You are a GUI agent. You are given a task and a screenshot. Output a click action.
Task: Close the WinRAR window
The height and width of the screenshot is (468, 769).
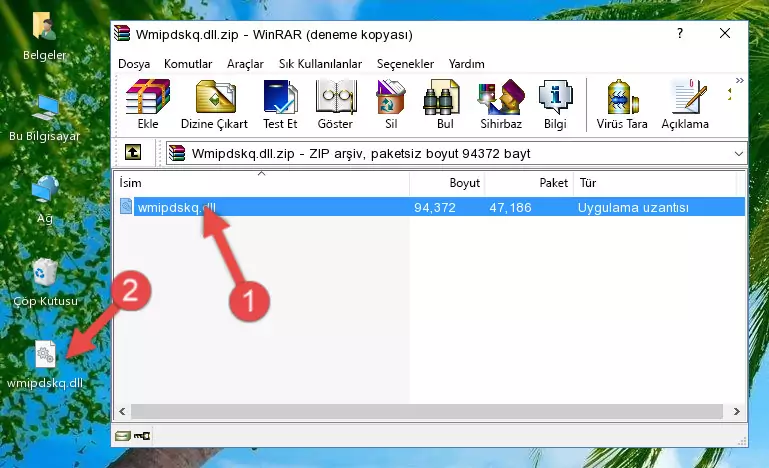coord(725,33)
